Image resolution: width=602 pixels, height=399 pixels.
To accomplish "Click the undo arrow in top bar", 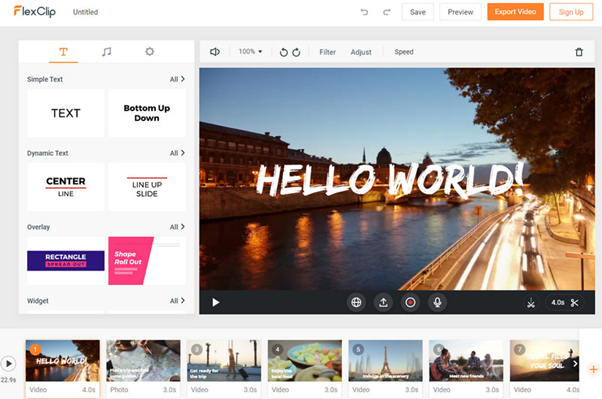I will 364,12.
